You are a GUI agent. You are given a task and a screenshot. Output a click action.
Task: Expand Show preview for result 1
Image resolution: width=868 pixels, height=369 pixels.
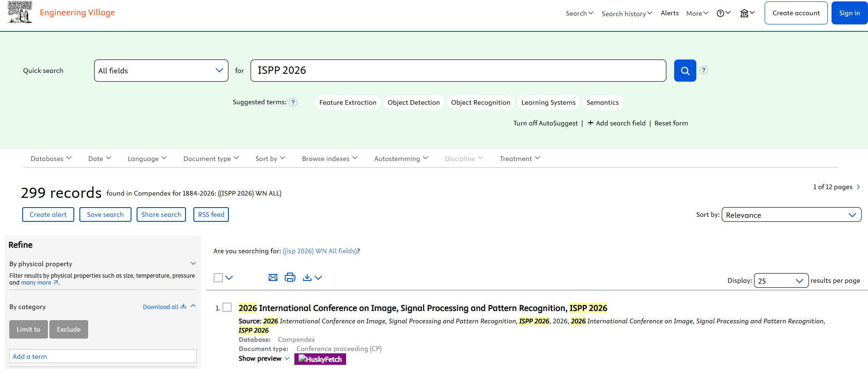click(x=264, y=358)
